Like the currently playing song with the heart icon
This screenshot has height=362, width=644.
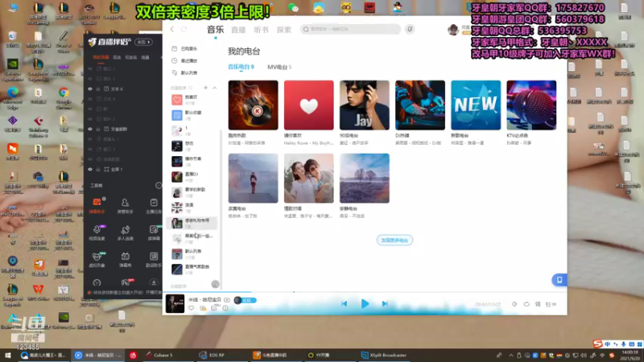[192, 308]
